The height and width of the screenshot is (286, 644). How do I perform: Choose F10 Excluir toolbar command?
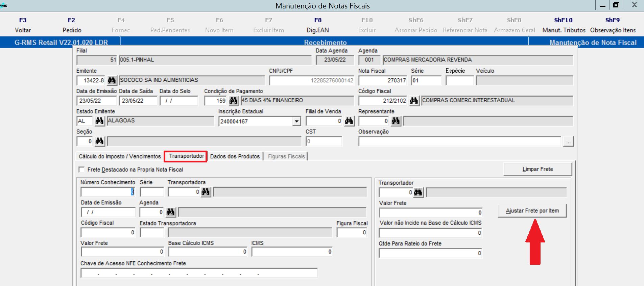pyautogui.click(x=367, y=25)
